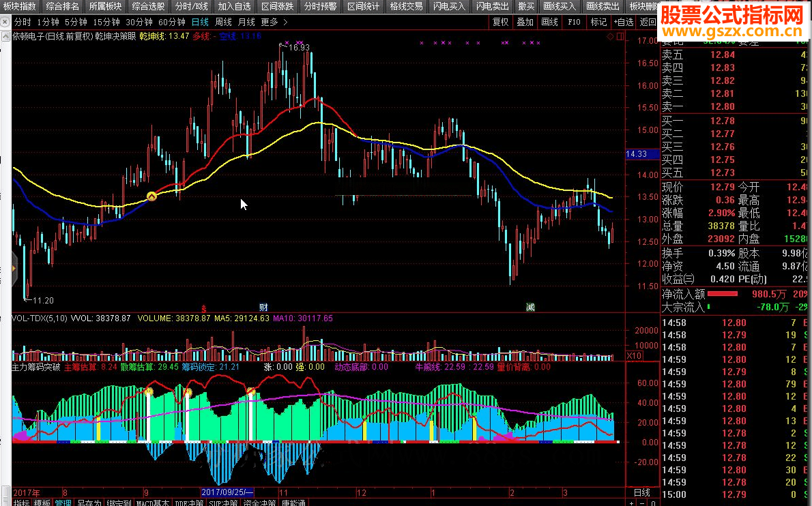Screen dimensions: 812x506
Task: Click 换手 value 0.39%
Action: (x=721, y=253)
